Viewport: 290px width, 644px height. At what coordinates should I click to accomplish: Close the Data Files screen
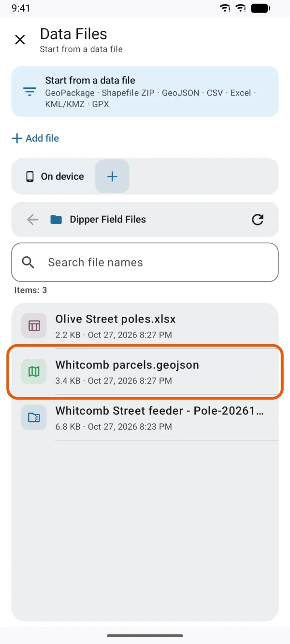click(20, 40)
